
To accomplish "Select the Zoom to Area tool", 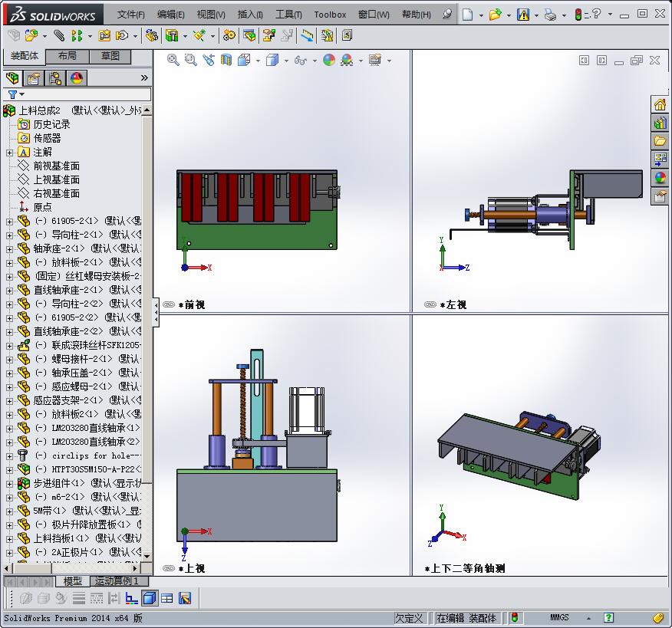I will pyautogui.click(x=189, y=60).
